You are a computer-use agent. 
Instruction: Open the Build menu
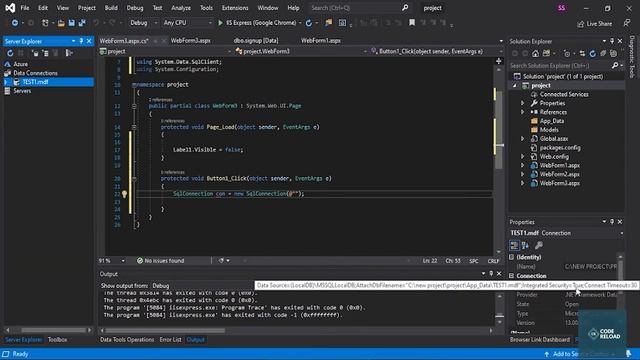tap(111, 8)
